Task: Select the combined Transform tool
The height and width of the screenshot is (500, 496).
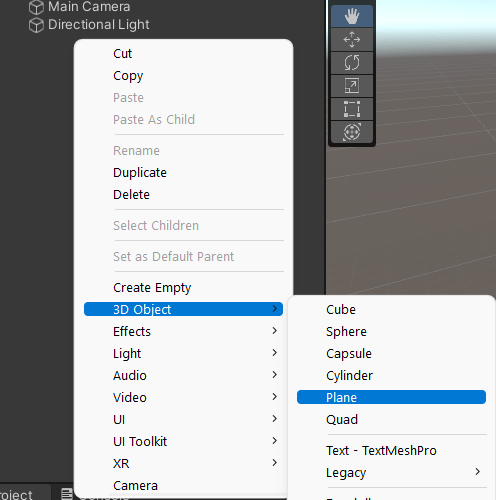Action: pyautogui.click(x=352, y=132)
